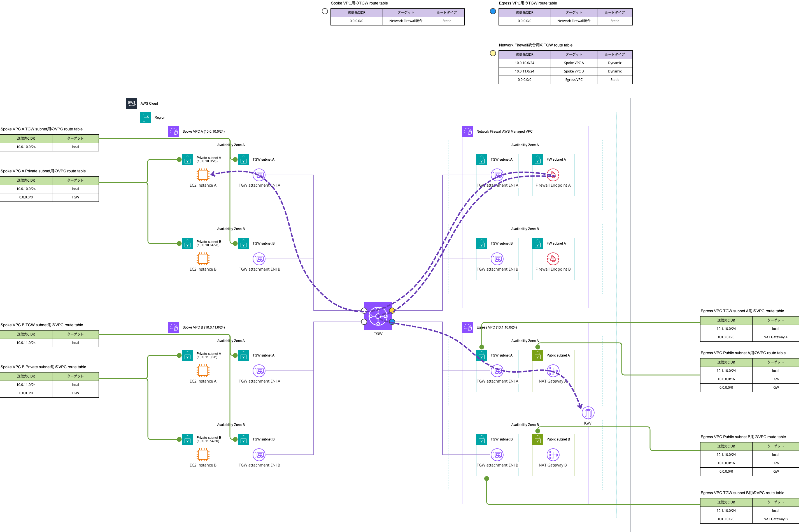Select the 'Firewall Endpoint B' label
Screen dimensions: 801x532
click(553, 269)
